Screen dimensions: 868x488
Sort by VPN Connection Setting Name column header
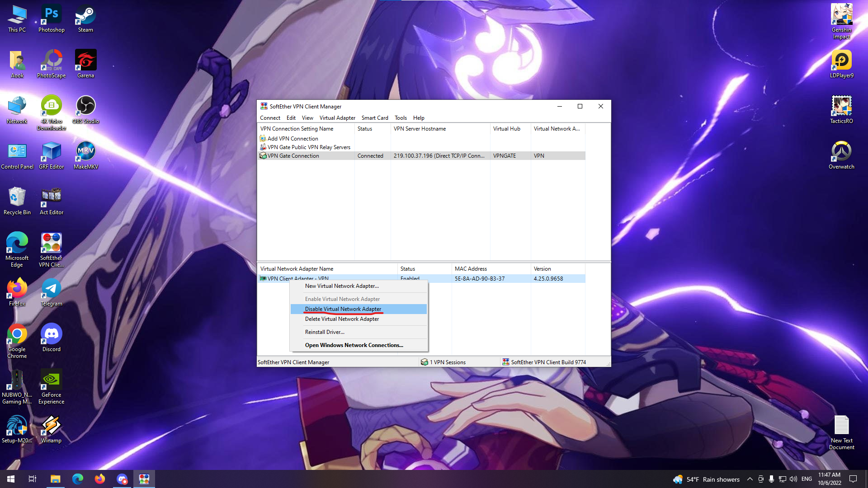306,129
